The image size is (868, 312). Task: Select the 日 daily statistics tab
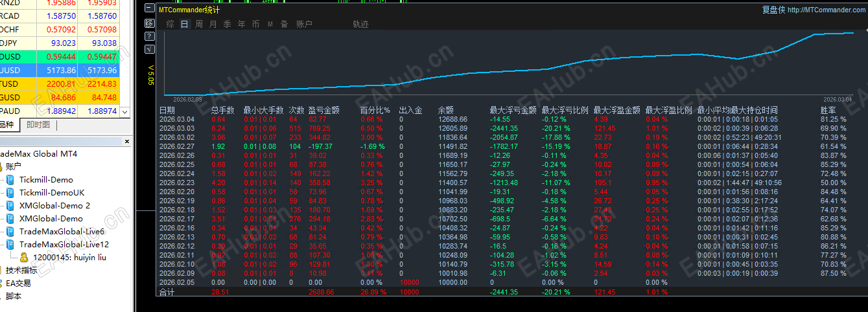185,24
